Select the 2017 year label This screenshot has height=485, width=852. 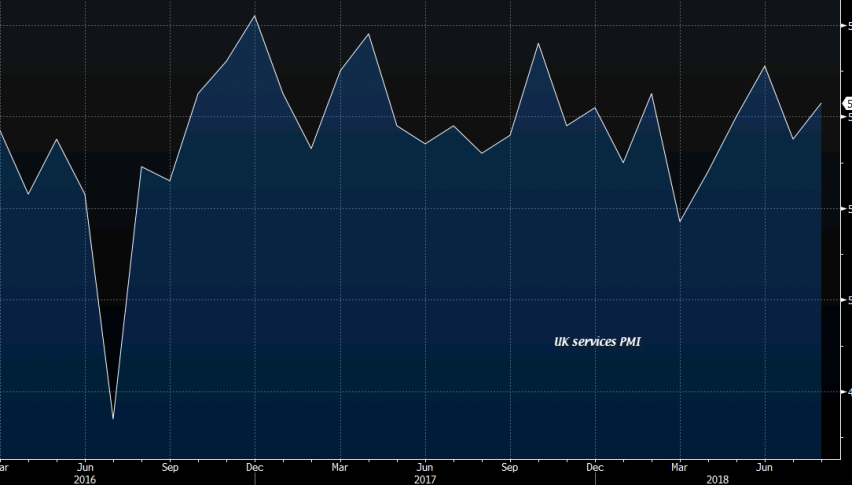point(425,480)
